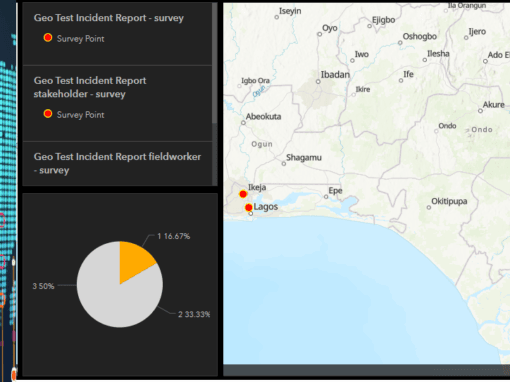510x382 pixels.
Task: Click the Ikeja label on the map
Action: point(257,187)
